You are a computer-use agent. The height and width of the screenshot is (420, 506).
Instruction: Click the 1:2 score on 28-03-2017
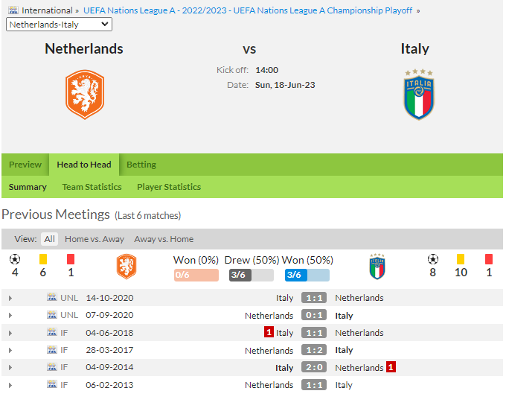click(x=314, y=350)
